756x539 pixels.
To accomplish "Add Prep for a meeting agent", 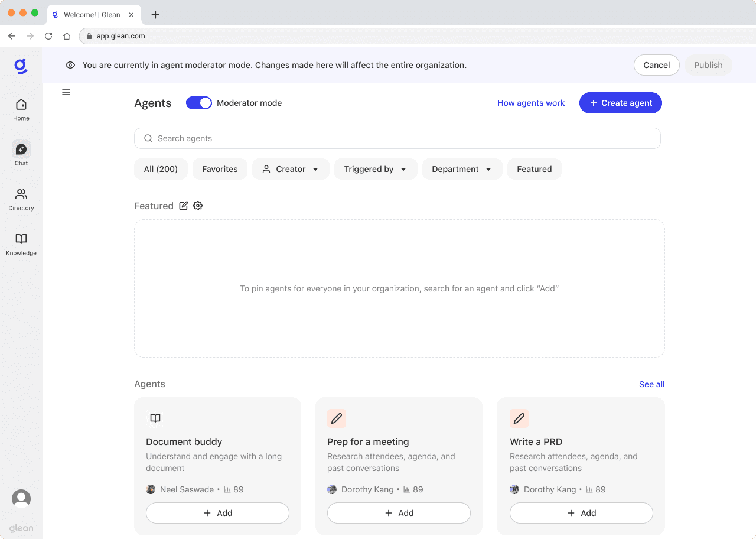I will (x=399, y=513).
